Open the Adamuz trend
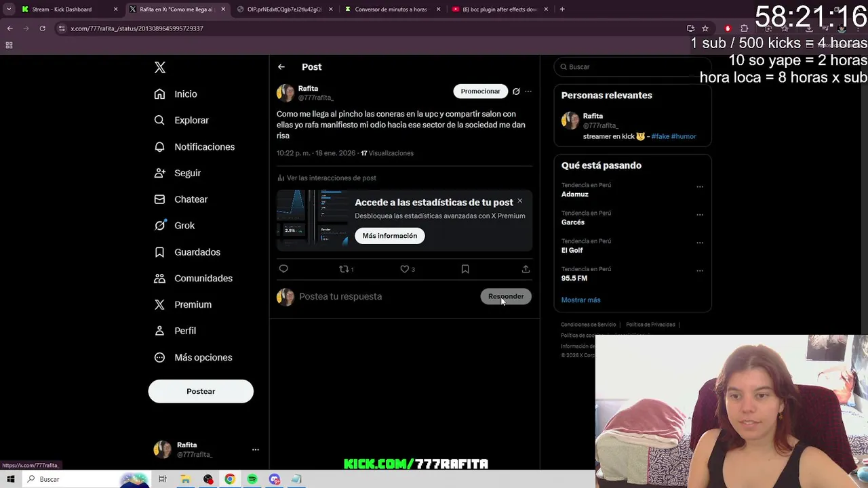 tap(575, 195)
